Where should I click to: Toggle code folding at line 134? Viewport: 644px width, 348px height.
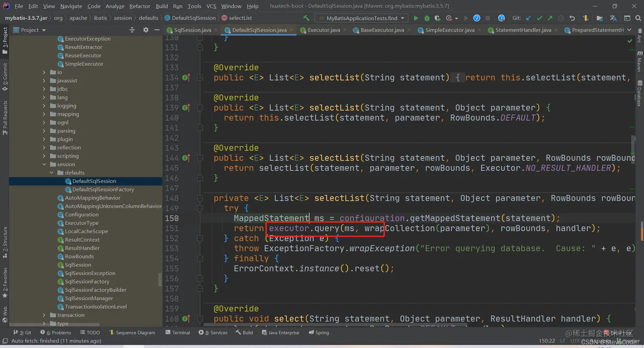pyautogui.click(x=200, y=77)
